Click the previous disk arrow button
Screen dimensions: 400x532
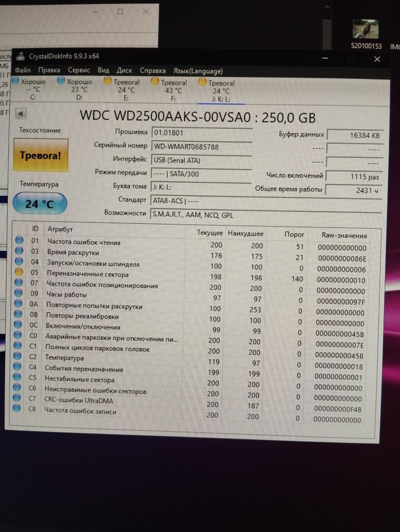21,114
